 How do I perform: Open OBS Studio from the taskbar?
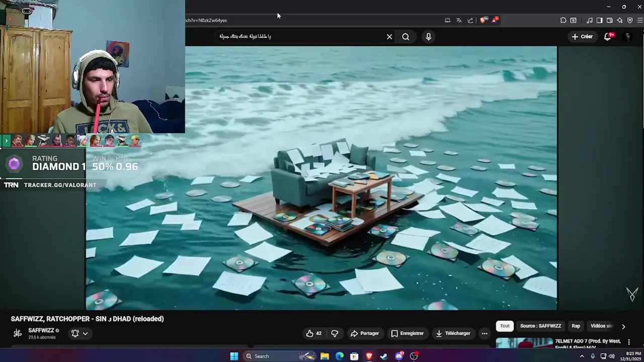tap(414, 356)
